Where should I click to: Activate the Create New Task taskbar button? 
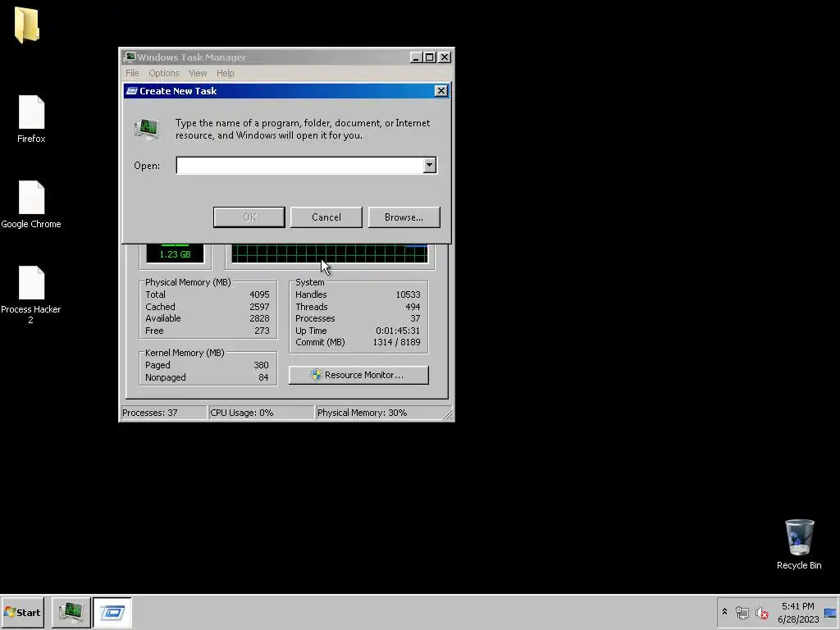[x=112, y=612]
